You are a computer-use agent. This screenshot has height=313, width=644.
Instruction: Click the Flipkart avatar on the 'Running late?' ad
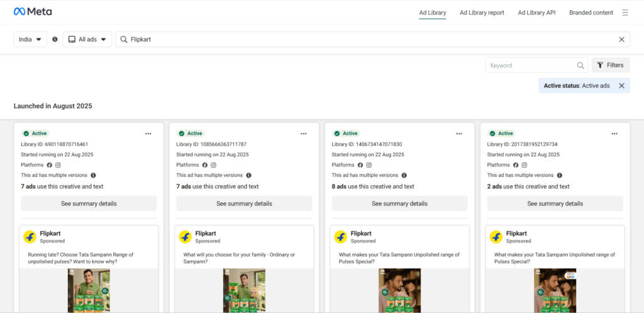[x=30, y=237]
